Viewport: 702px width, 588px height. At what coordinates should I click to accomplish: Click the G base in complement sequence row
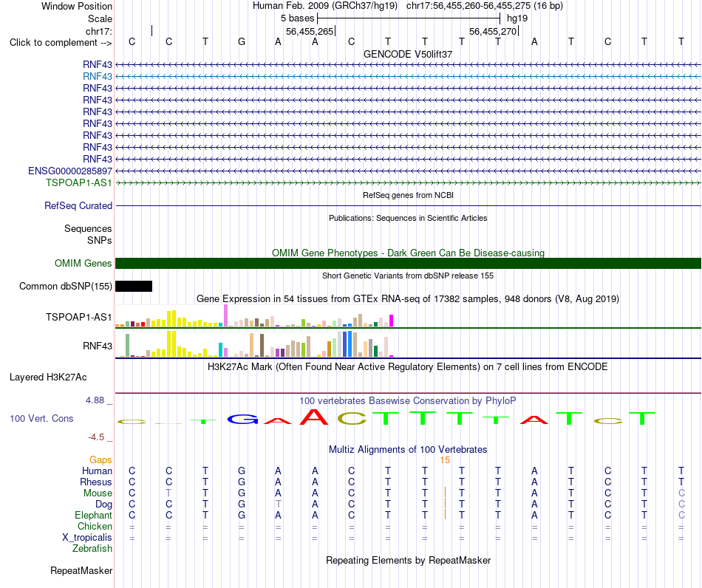tap(242, 41)
